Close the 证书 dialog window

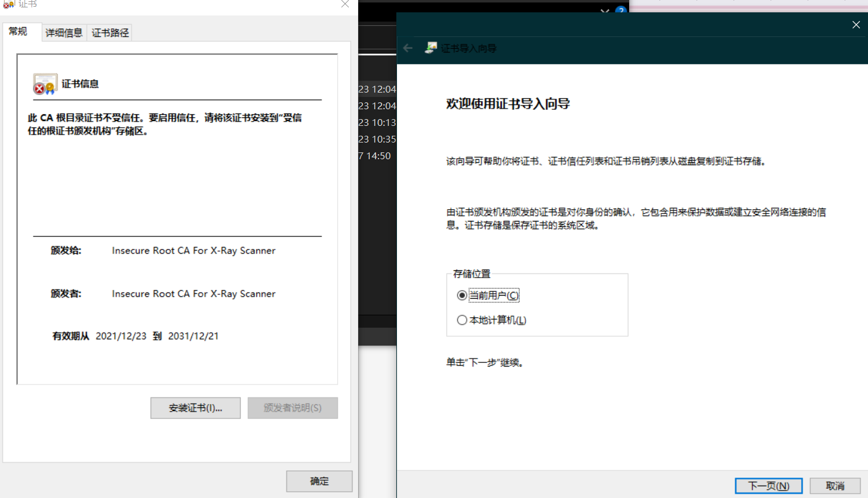click(x=345, y=4)
